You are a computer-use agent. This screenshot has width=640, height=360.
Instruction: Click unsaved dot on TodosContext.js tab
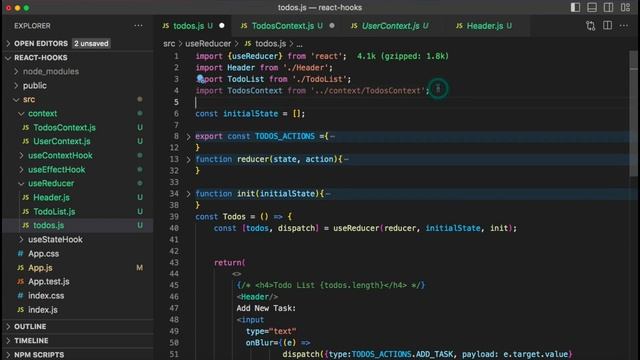[x=332, y=25]
